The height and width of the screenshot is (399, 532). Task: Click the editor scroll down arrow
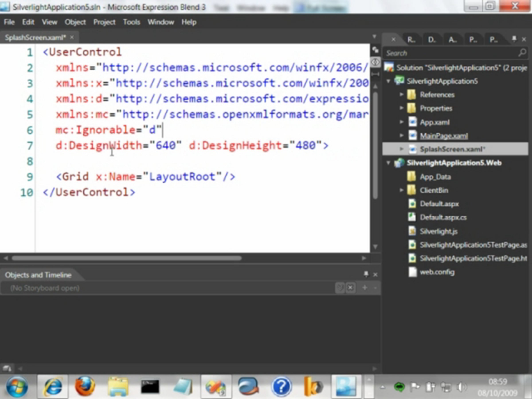coord(375,246)
